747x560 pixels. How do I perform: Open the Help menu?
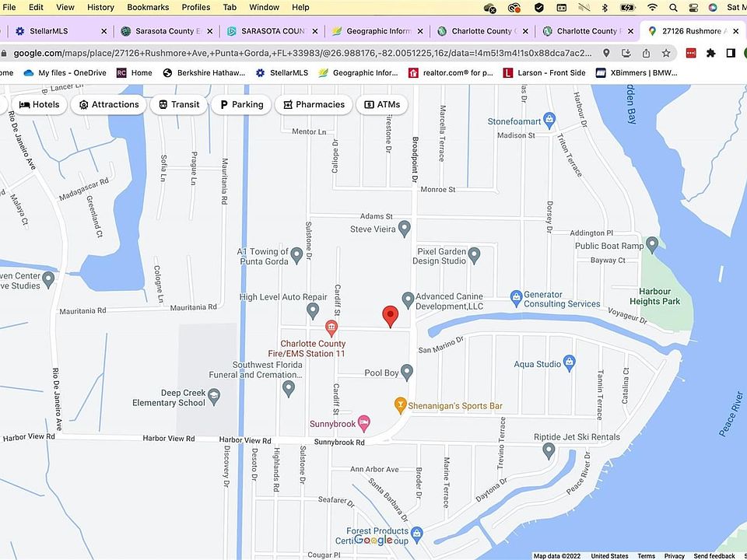point(300,7)
